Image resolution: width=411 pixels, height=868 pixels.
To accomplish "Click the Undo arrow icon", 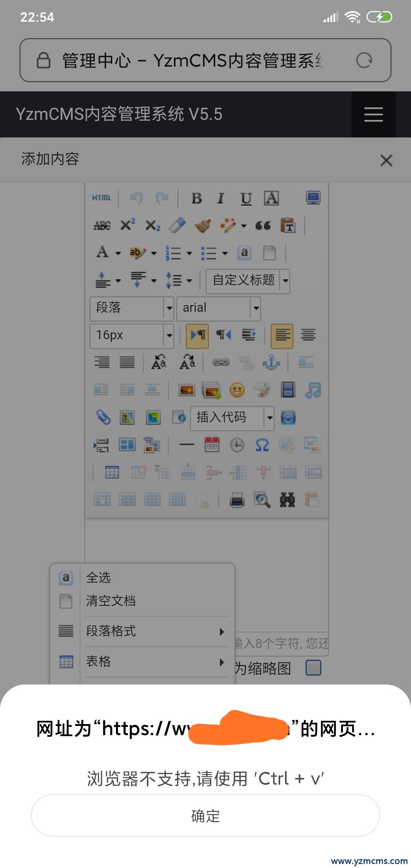I will 137,198.
